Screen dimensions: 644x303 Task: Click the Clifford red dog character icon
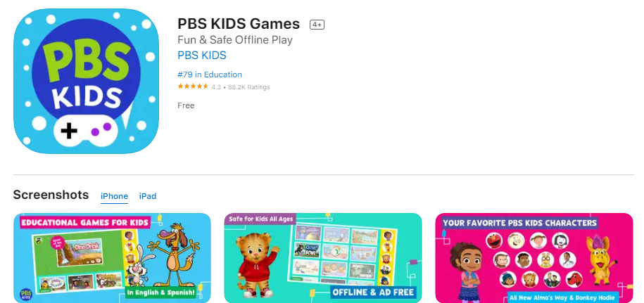[574, 280]
